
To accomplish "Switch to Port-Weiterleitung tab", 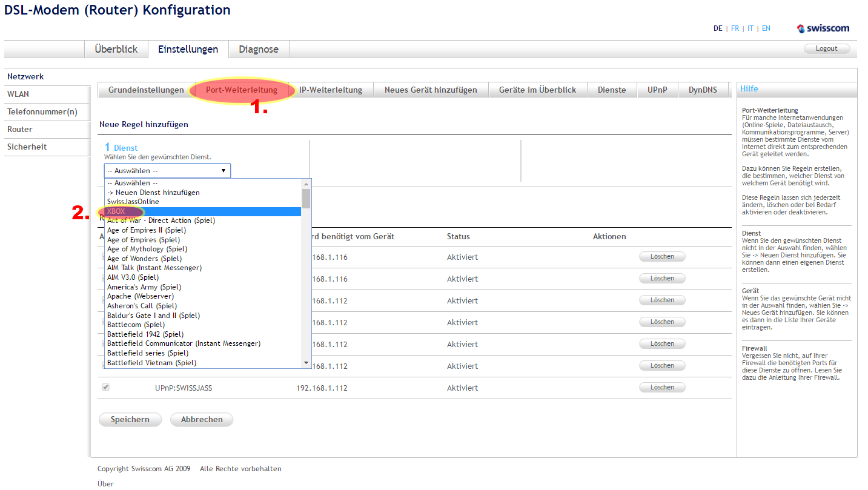I will point(241,90).
